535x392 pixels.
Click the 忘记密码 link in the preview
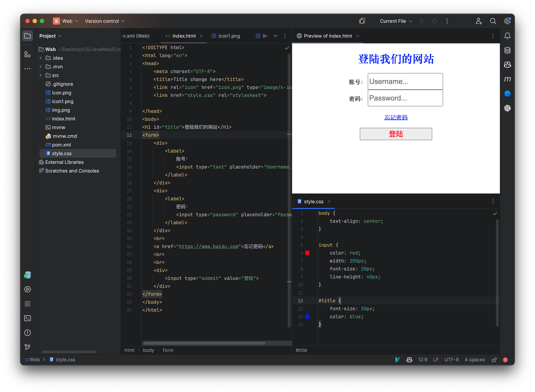(x=396, y=117)
